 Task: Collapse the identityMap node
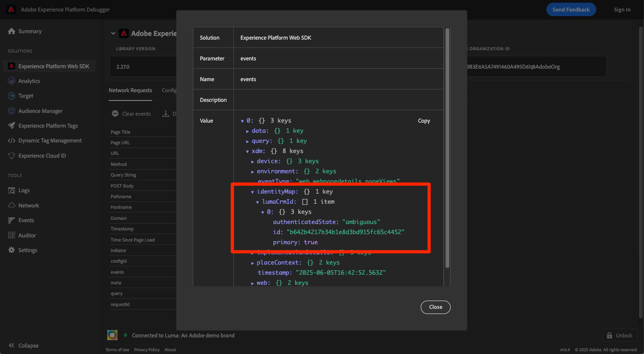(253, 192)
